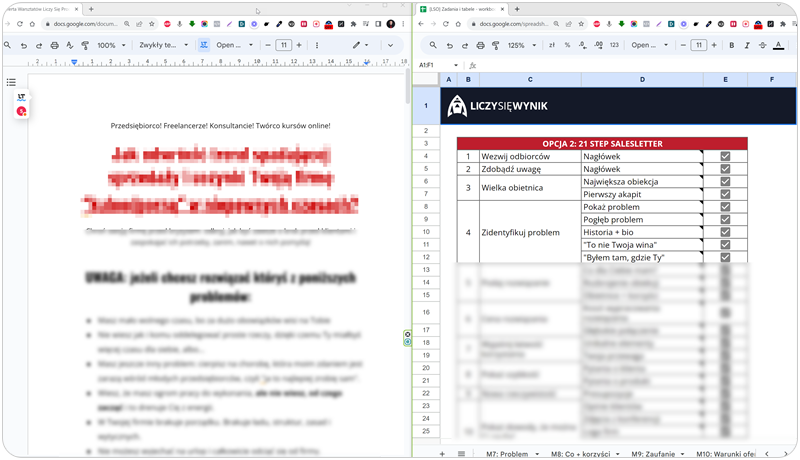Switch to the 'M7: Problem' sheet tab
Screen dimensions: 800x460
pos(506,453)
